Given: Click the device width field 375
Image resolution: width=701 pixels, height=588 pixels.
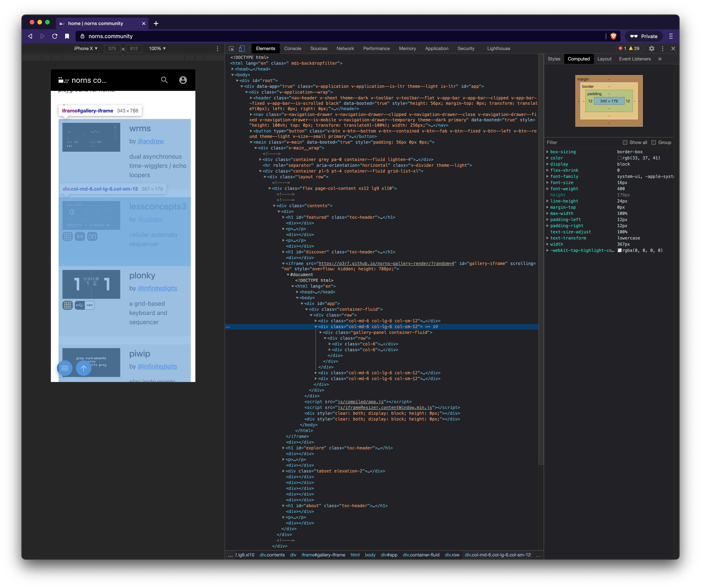Looking at the screenshot, I should click(x=112, y=49).
